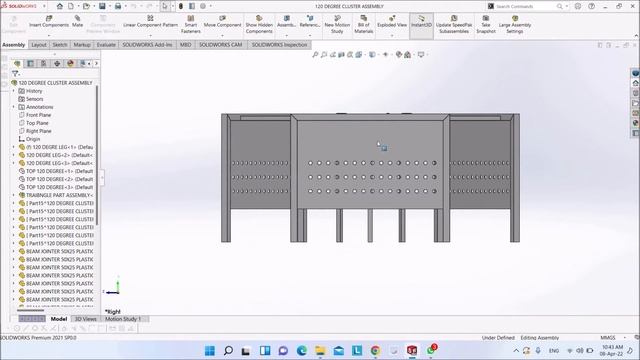
Task: Switch to the Evaluate tab
Action: (x=106, y=45)
